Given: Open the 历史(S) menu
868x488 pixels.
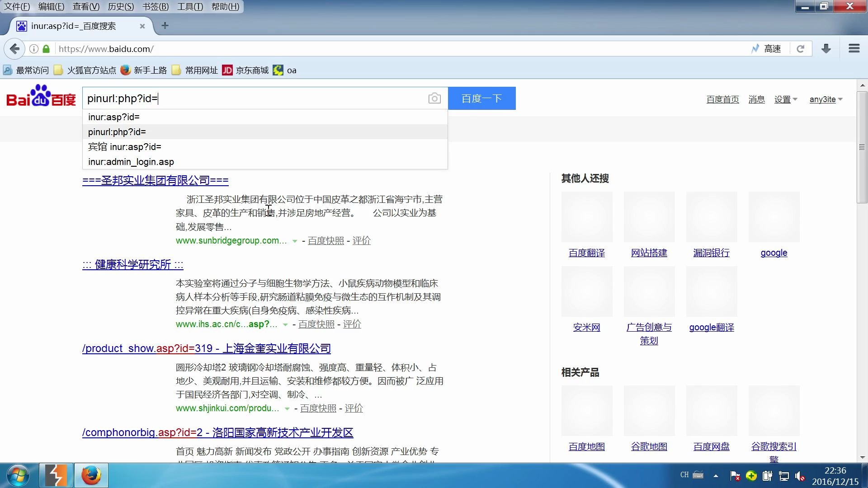Looking at the screenshot, I should coord(121,7).
